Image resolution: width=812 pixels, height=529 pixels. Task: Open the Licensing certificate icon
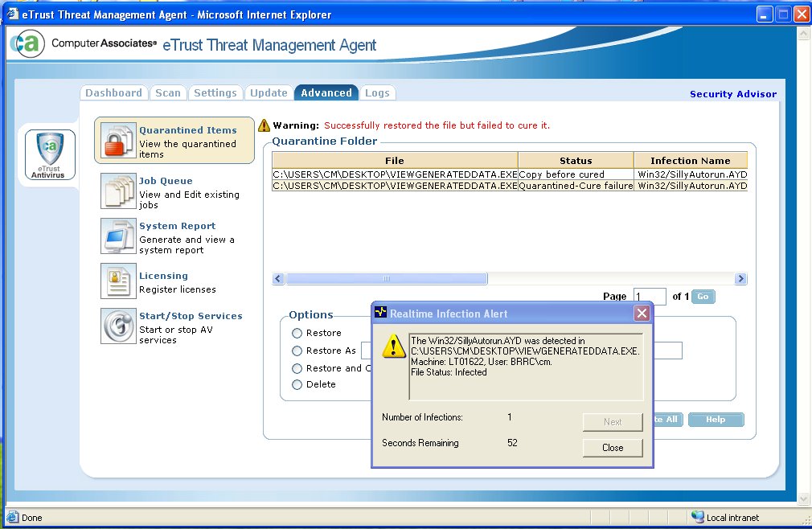pos(118,281)
